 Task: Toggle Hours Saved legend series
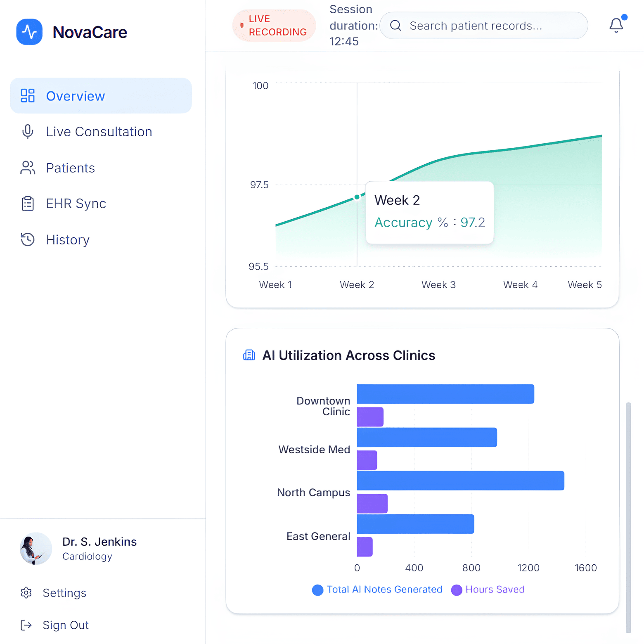pos(488,590)
